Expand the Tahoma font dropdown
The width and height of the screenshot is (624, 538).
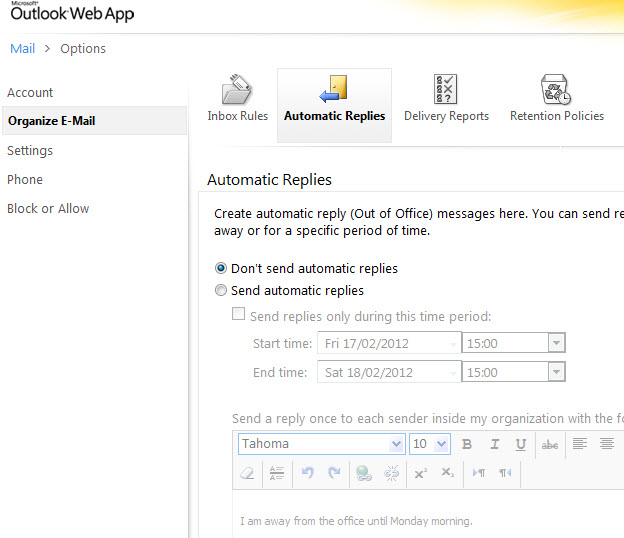[x=395, y=444]
